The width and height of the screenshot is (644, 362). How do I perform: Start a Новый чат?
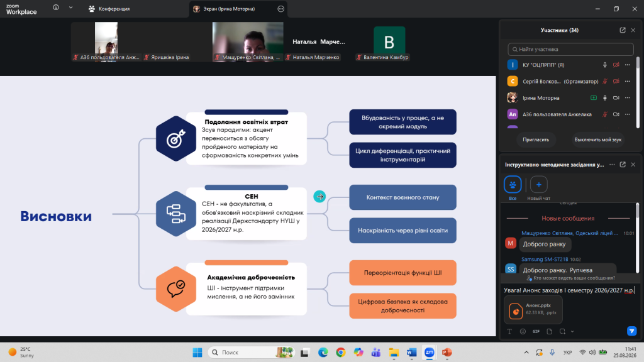click(538, 188)
